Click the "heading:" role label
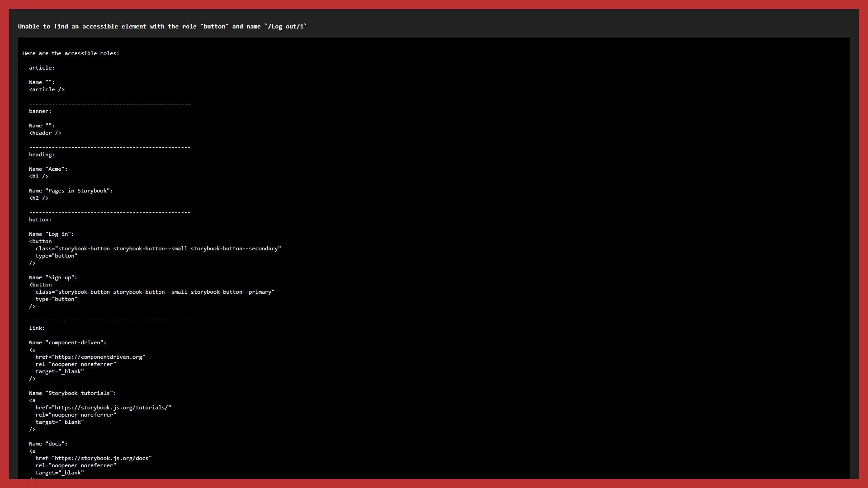The width and height of the screenshot is (868, 488). (42, 155)
